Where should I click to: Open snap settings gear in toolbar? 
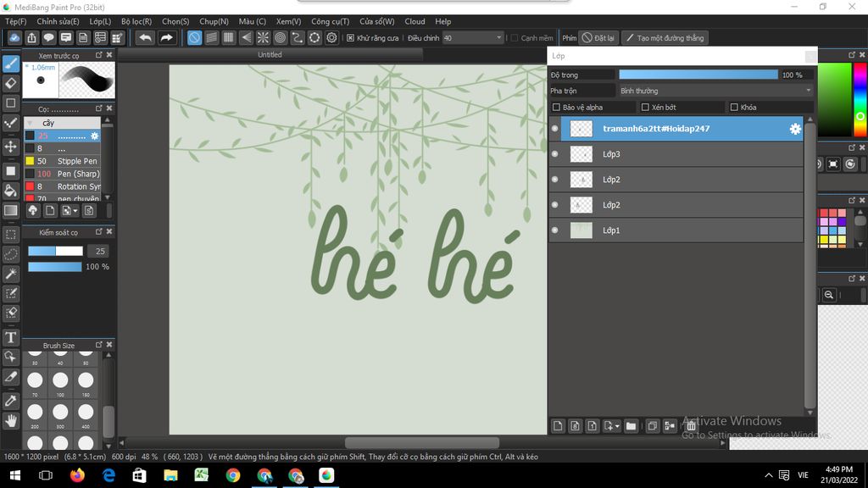pos(331,37)
